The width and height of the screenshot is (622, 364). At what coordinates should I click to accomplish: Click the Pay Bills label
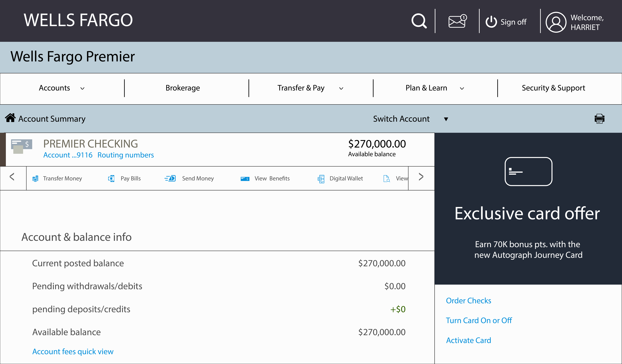131,178
